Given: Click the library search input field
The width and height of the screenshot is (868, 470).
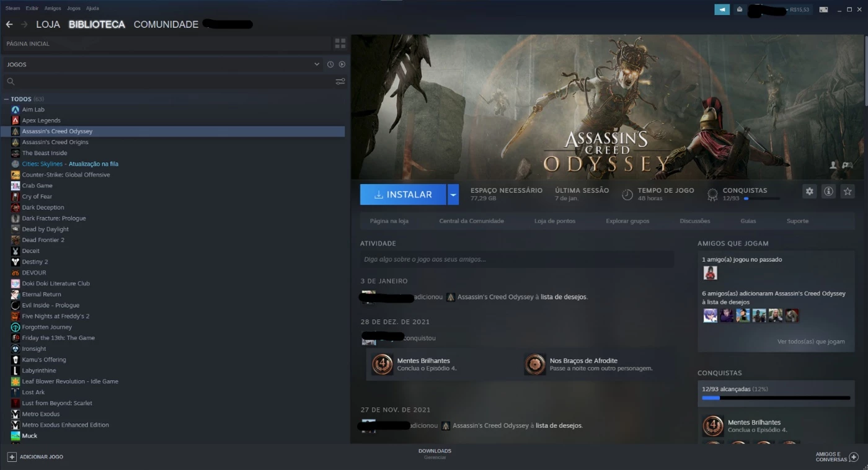Looking at the screenshot, I should (x=174, y=81).
